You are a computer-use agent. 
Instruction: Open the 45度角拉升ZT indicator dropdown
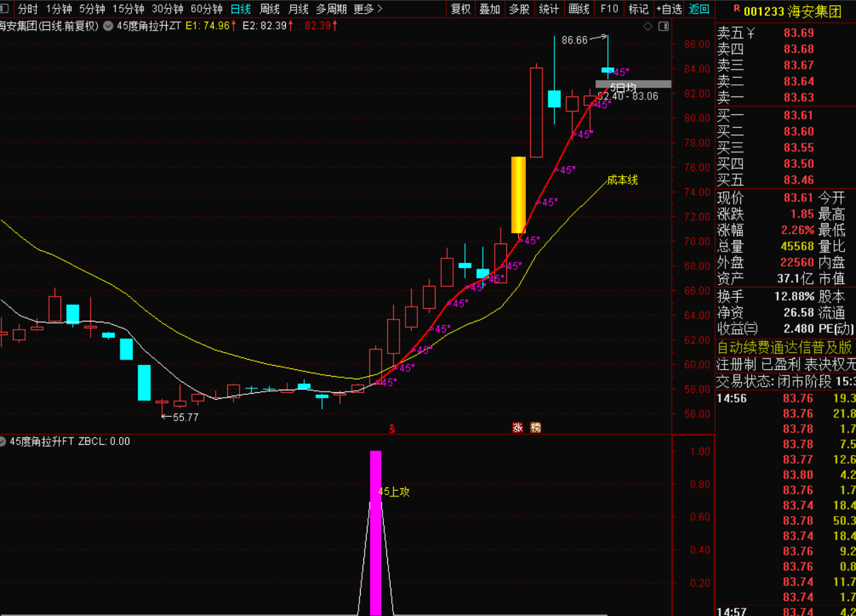click(109, 26)
